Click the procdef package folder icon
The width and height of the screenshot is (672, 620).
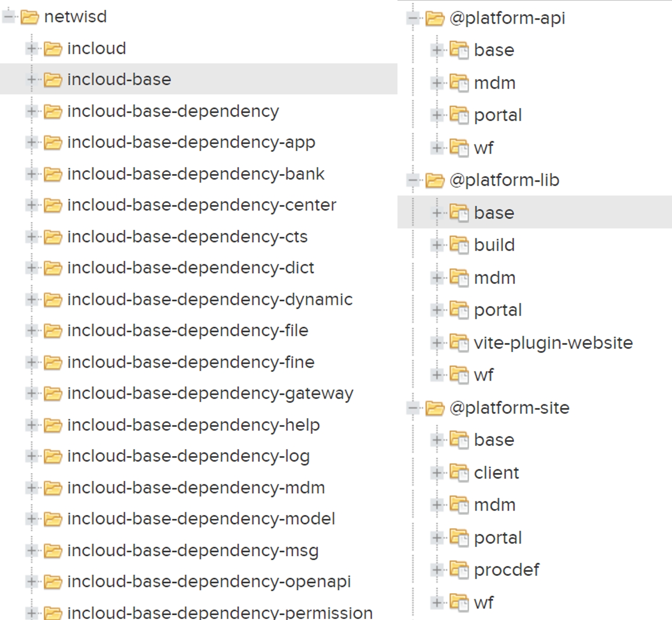458,569
